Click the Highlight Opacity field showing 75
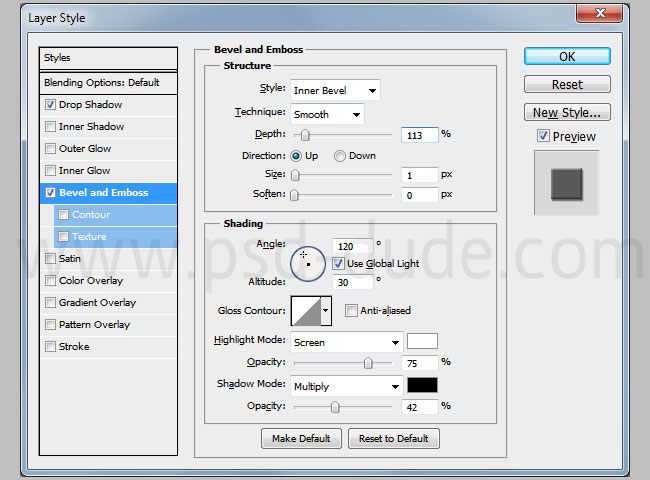650x480 pixels. [420, 363]
